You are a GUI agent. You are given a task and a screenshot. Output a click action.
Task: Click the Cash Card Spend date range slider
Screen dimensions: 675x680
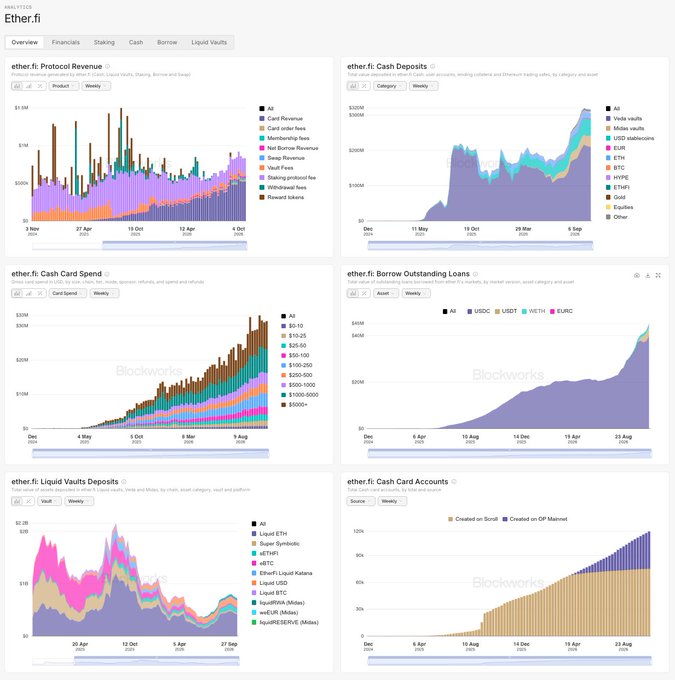point(151,453)
